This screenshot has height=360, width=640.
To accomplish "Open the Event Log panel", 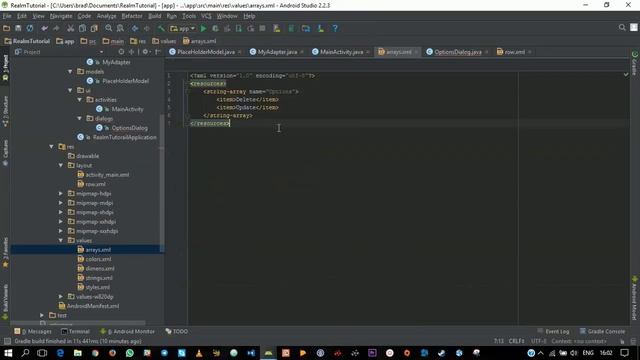I will pos(553,332).
